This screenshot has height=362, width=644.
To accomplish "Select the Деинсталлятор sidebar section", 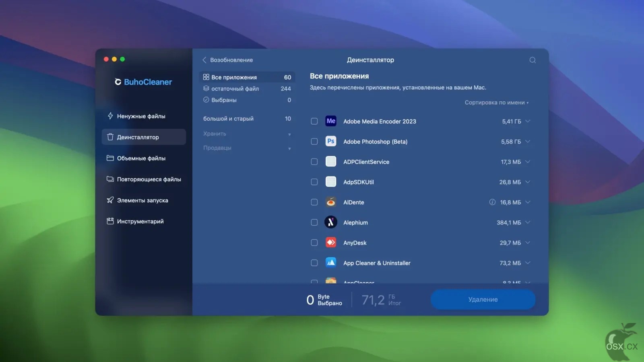I will click(x=144, y=137).
